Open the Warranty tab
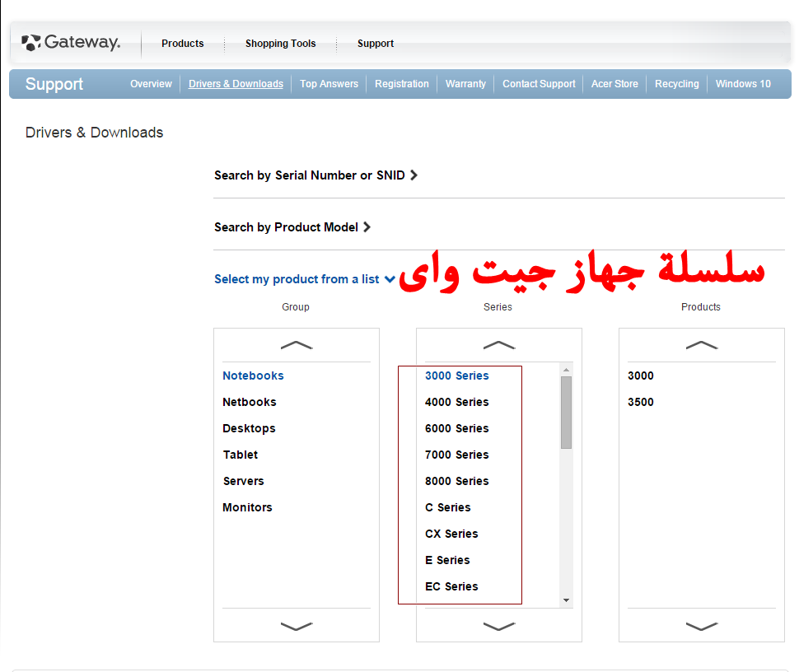 [x=465, y=83]
